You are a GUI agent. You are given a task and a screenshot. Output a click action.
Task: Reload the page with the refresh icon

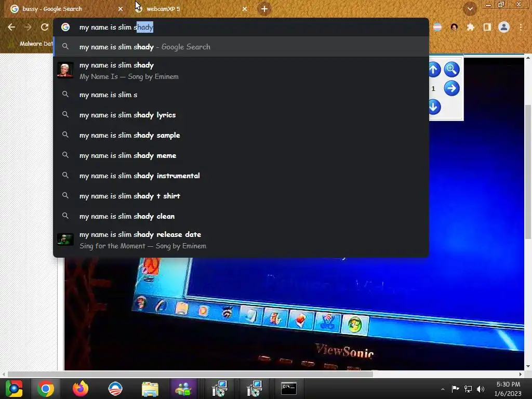45,27
